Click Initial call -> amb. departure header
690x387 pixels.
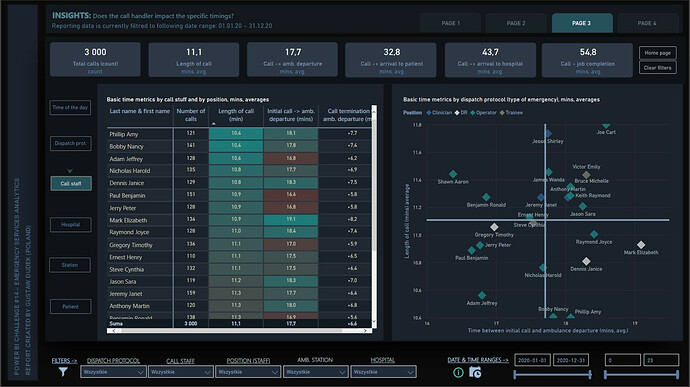[290, 115]
